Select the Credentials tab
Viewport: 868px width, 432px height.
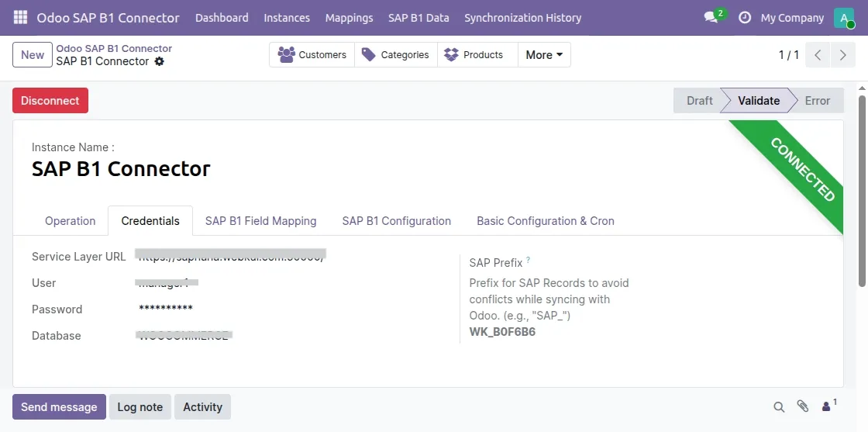[150, 221]
